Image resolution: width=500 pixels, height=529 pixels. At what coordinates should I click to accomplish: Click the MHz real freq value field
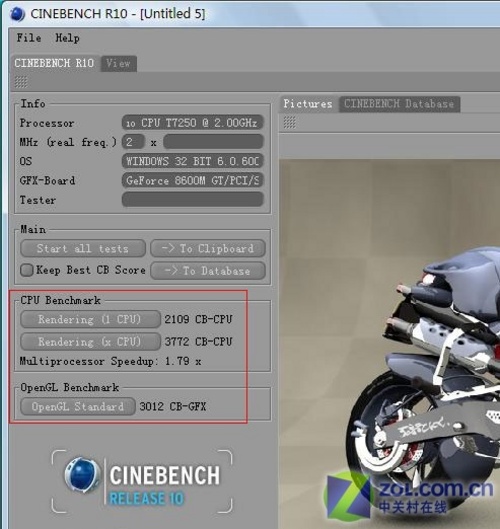(133, 142)
